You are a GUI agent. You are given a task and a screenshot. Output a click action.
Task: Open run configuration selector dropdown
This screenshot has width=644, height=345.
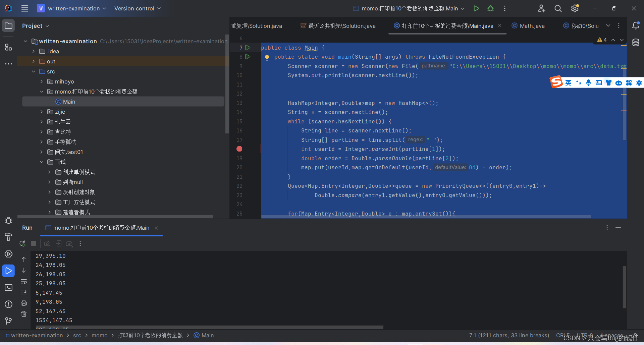tap(409, 8)
